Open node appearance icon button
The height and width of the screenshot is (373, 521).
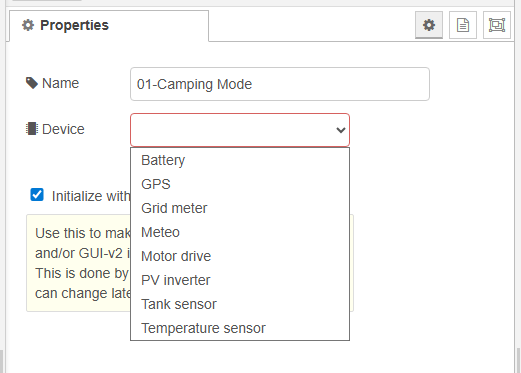[x=497, y=25]
